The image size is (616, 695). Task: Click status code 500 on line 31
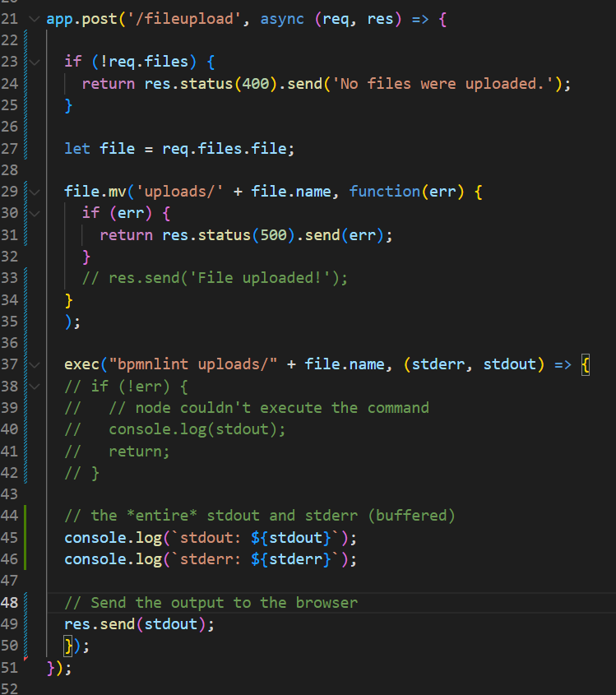pyautogui.click(x=273, y=235)
